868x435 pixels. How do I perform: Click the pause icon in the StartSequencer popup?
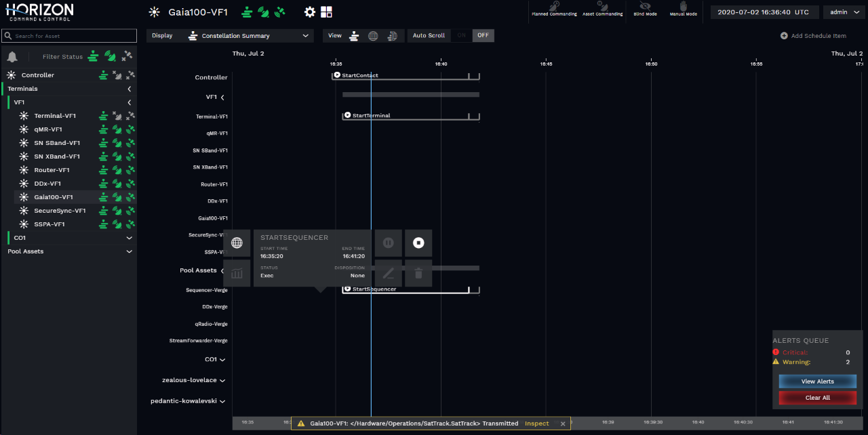[388, 243]
